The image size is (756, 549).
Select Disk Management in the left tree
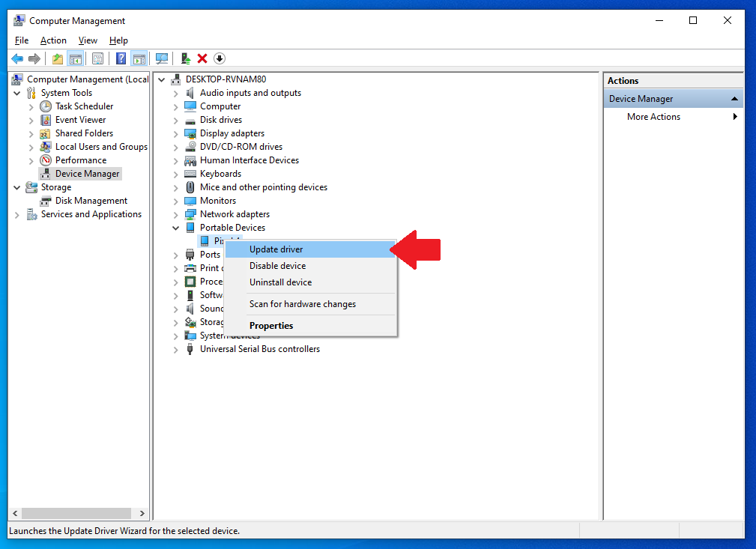tap(91, 201)
